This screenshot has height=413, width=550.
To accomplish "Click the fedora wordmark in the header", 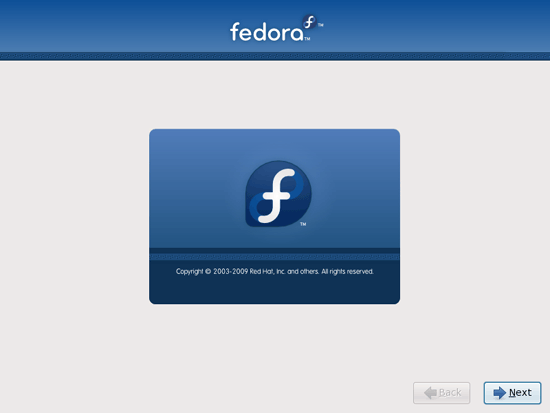I will (267, 32).
